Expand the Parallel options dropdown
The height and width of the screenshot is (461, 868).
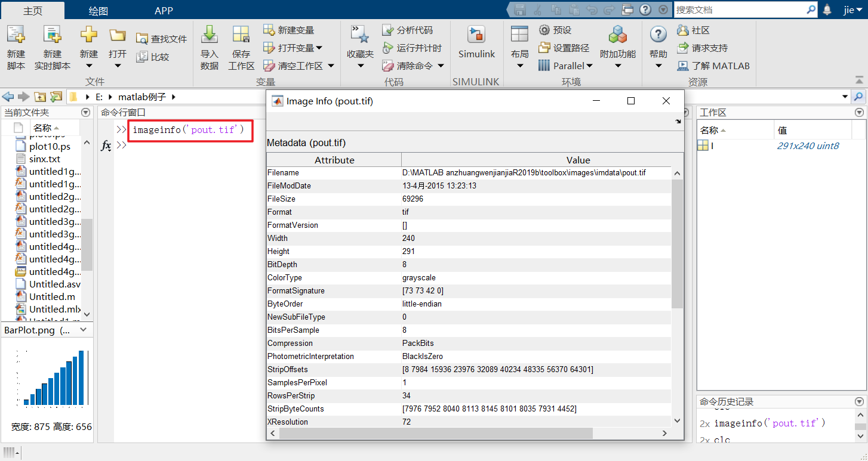[x=589, y=66]
